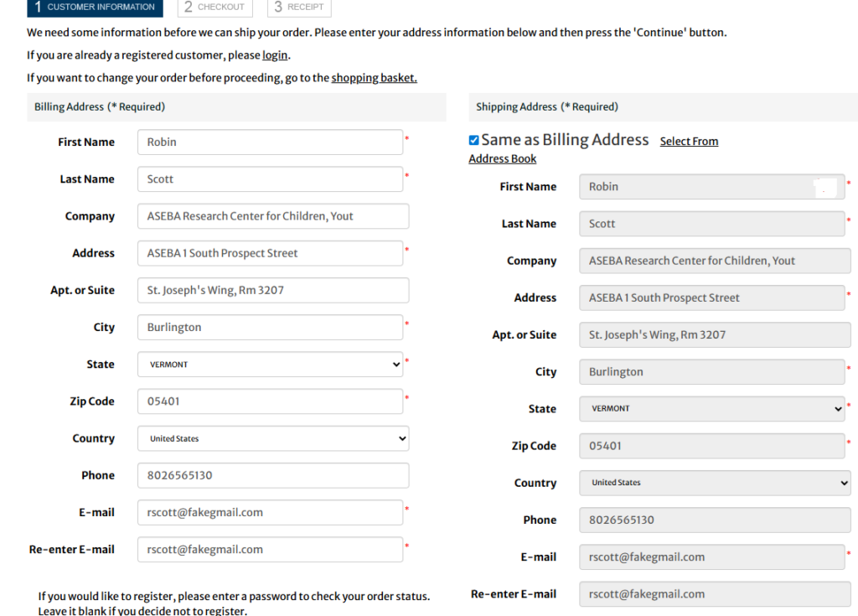858x616 pixels.
Task: Click the billing Address field
Action: point(270,253)
